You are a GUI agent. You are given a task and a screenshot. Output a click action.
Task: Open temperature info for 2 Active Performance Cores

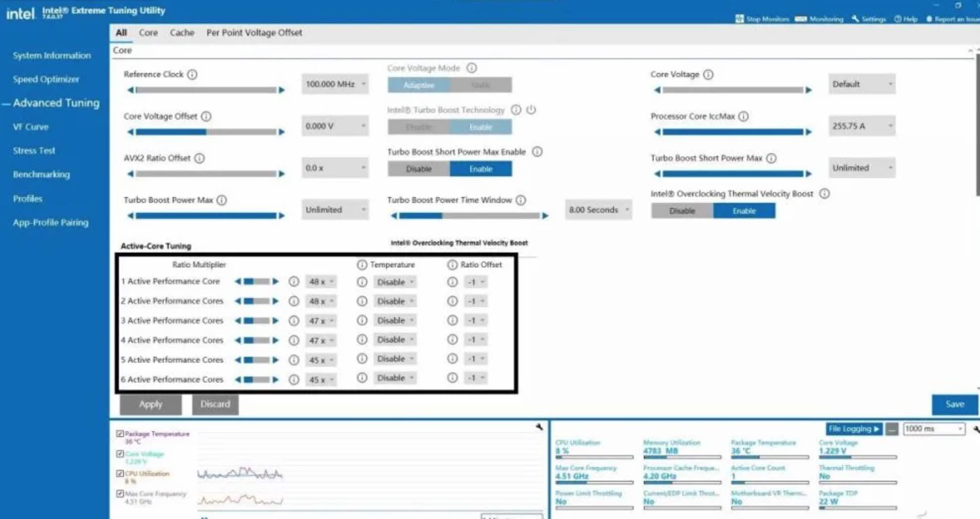(x=362, y=301)
